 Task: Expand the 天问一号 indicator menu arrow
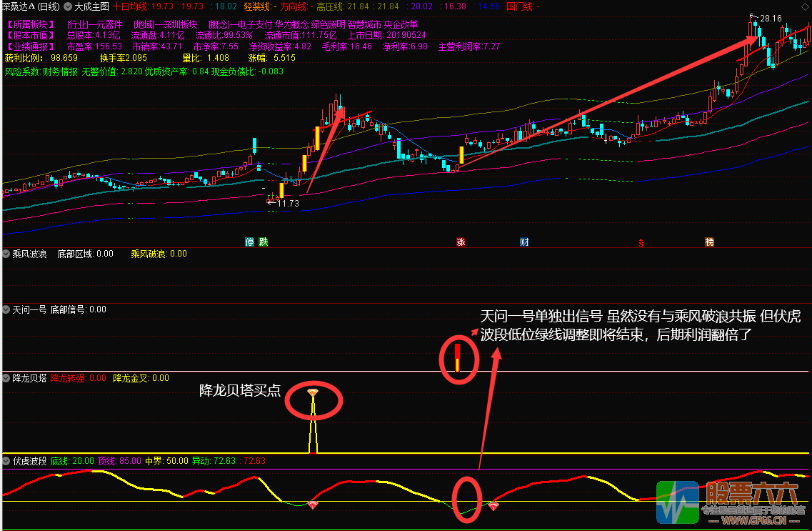pos(6,309)
